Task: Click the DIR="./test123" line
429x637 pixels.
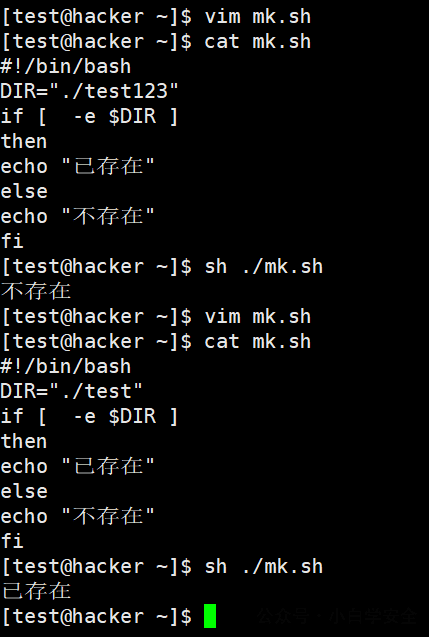Action: (x=89, y=91)
